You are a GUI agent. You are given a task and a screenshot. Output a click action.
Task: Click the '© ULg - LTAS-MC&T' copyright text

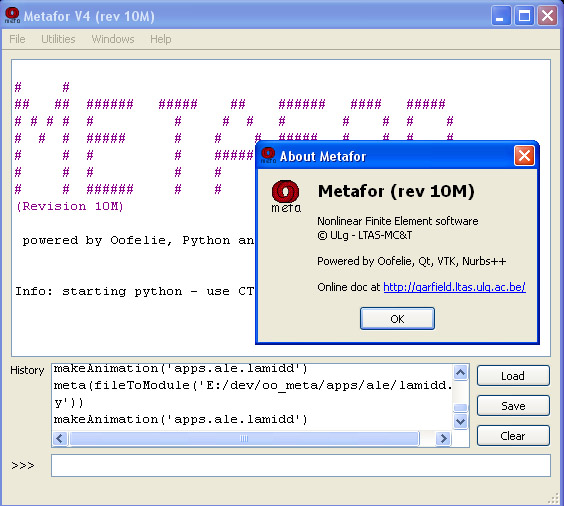365,235
